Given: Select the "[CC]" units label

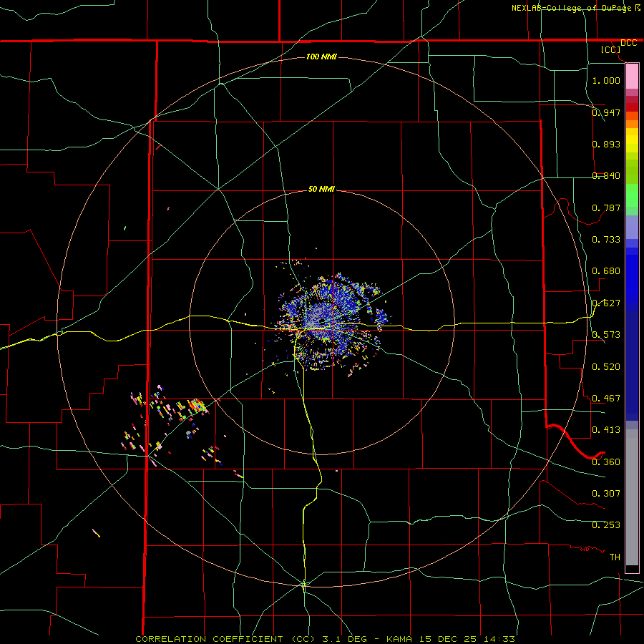Looking at the screenshot, I should 611,49.
